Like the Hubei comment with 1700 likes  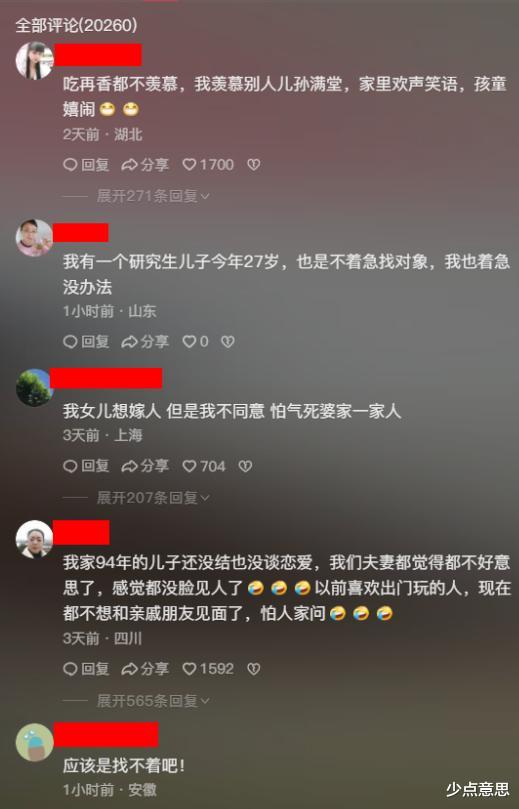(208, 165)
